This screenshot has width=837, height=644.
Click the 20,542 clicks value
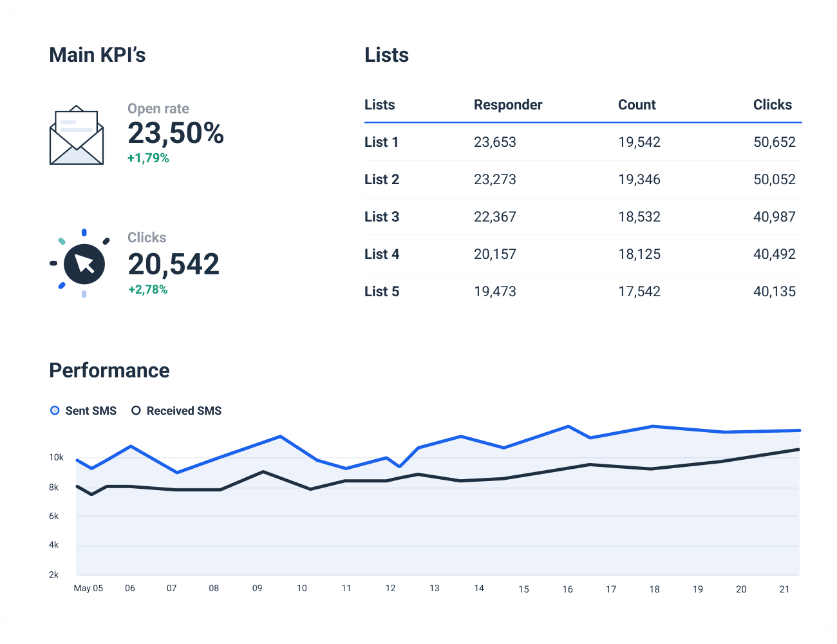(x=174, y=263)
